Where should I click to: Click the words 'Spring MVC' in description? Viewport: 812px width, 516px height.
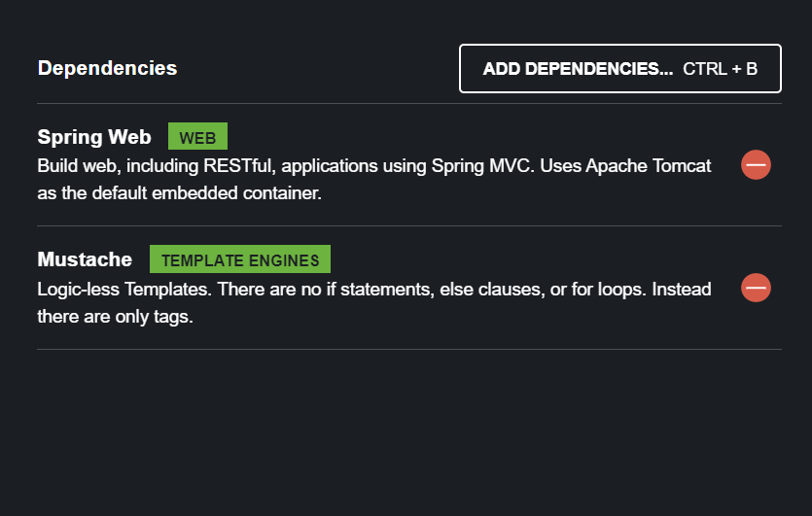click(x=481, y=166)
